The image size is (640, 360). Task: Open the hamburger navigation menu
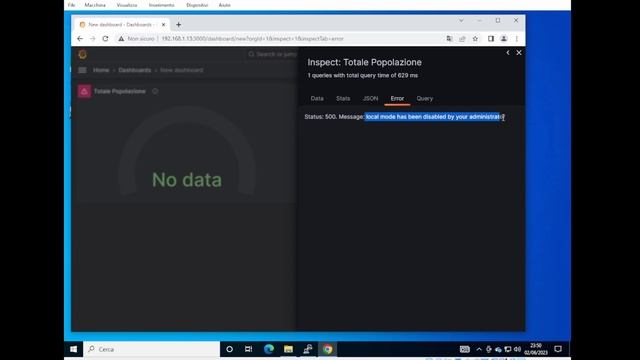click(x=82, y=70)
